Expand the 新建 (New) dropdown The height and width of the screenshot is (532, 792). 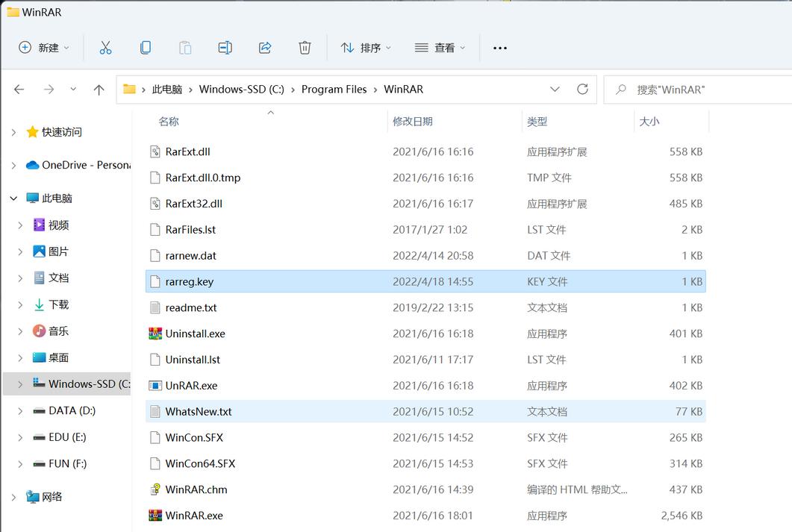[x=43, y=47]
